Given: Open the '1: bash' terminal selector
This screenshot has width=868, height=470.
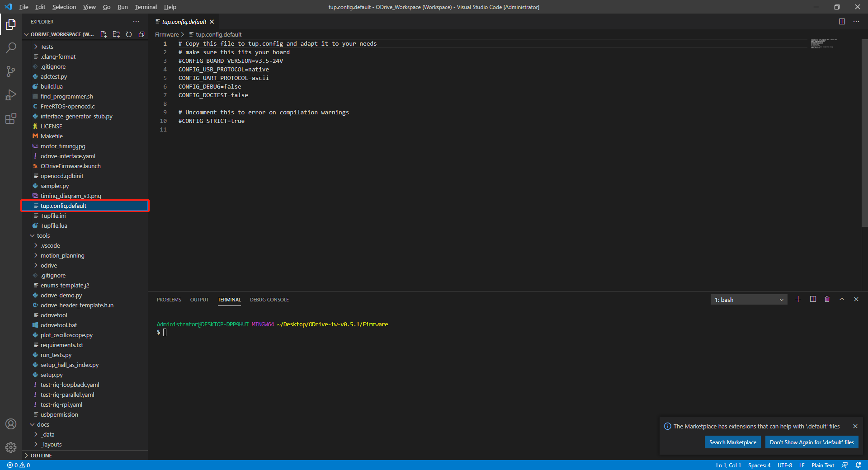Looking at the screenshot, I should click(x=748, y=299).
